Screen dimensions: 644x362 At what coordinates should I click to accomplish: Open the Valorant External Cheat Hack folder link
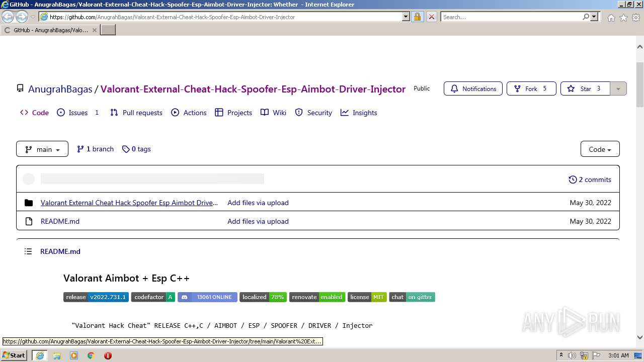(x=129, y=203)
